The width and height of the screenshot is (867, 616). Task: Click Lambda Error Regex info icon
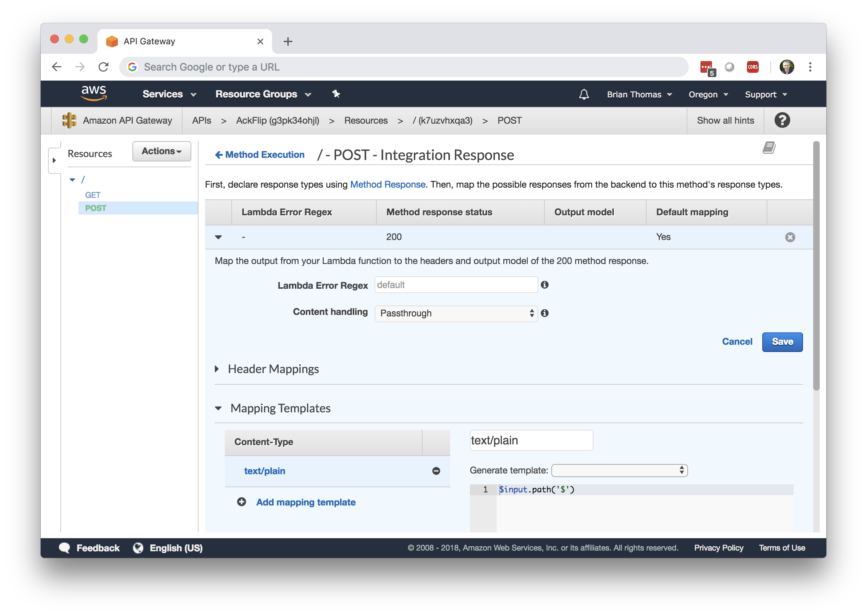pos(545,285)
